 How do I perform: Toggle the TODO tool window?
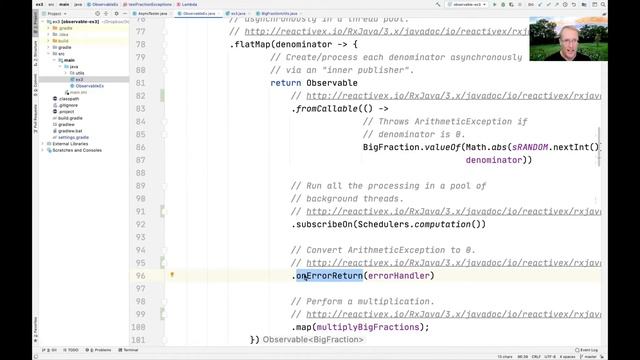[x=71, y=350]
